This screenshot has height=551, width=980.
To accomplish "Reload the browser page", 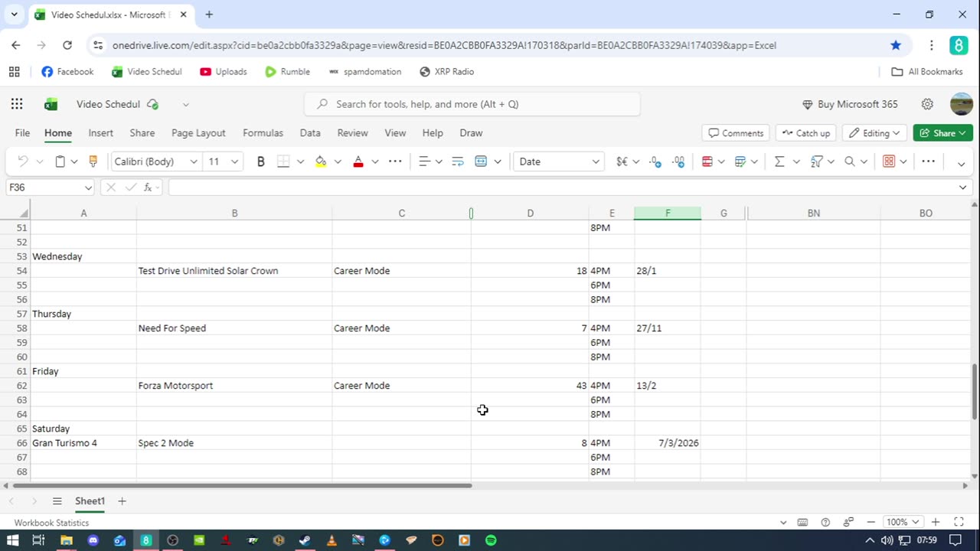I will pyautogui.click(x=67, y=45).
